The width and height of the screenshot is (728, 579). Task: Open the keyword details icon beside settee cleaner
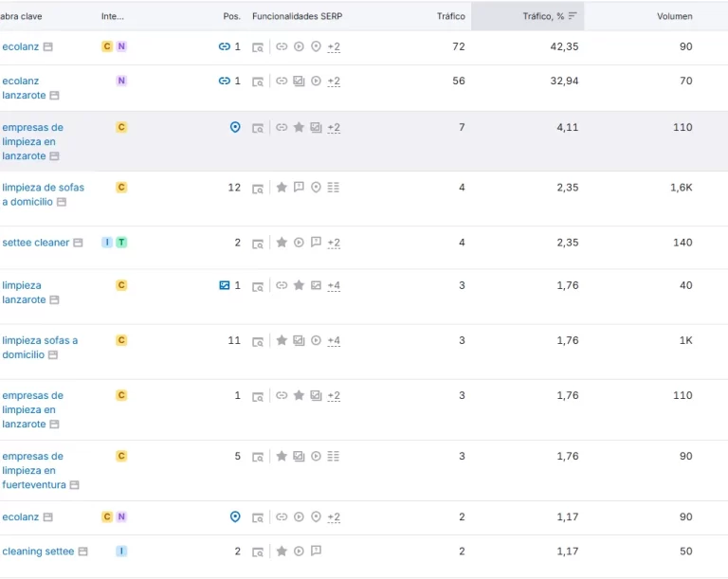tap(78, 243)
